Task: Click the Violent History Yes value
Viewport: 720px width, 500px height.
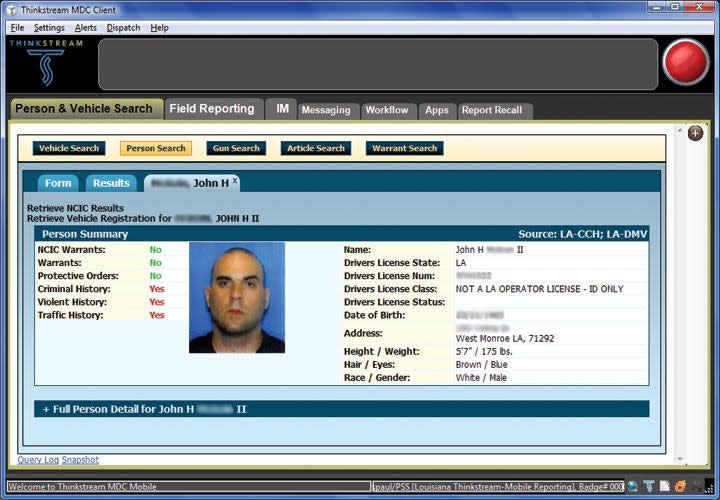Action: pyautogui.click(x=157, y=302)
